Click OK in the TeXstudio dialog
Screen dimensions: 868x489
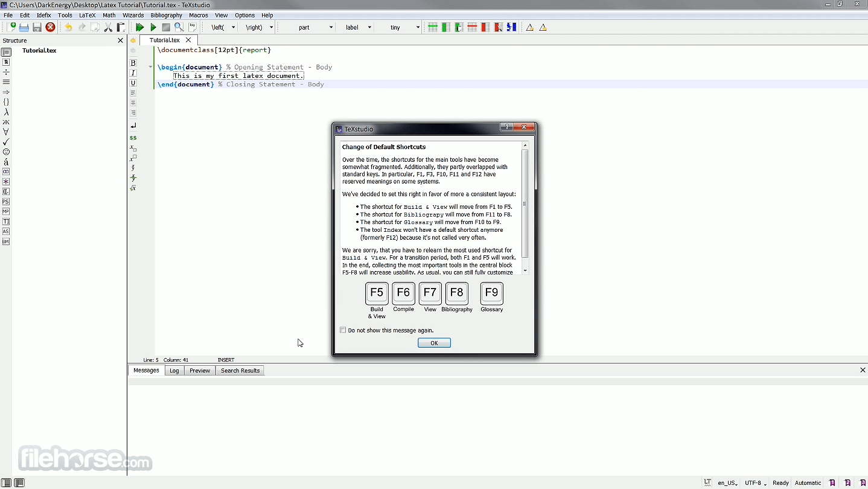coord(434,343)
